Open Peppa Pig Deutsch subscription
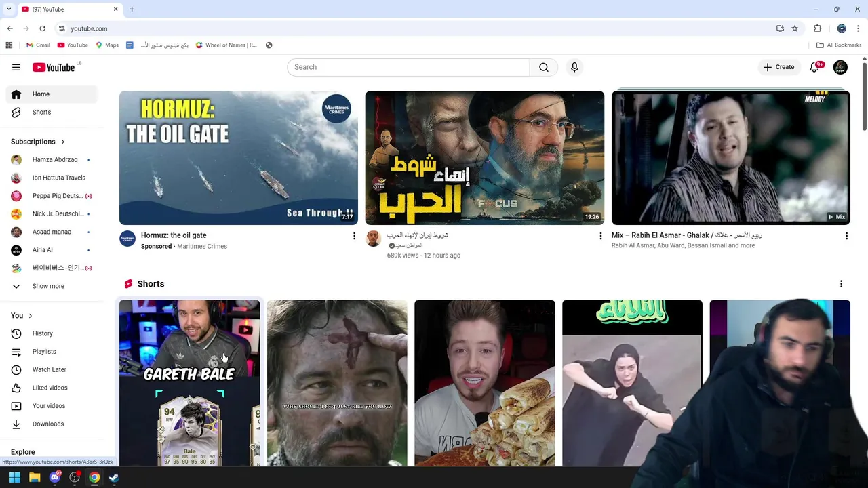Image resolution: width=868 pixels, height=488 pixels. pos(52,196)
